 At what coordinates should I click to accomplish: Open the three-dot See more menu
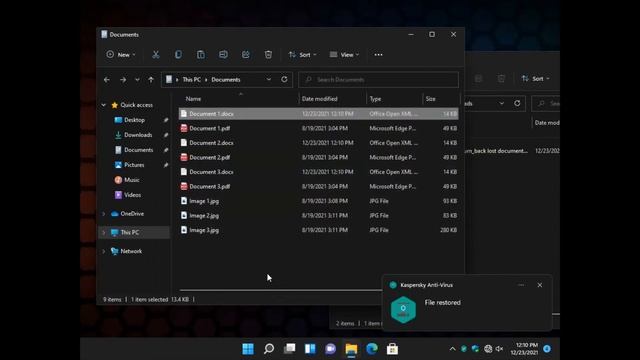coord(378,55)
